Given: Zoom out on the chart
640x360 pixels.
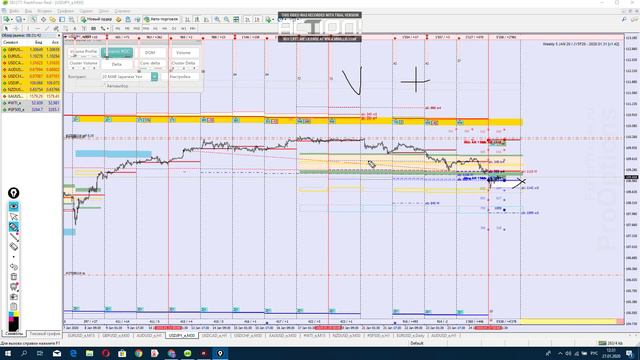Looking at the screenshot, I should coord(227,19).
